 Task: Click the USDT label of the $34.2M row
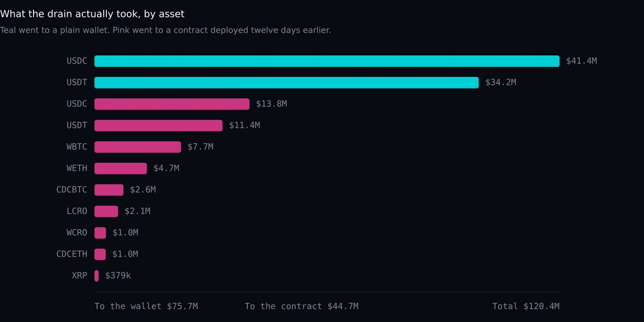pos(77,83)
